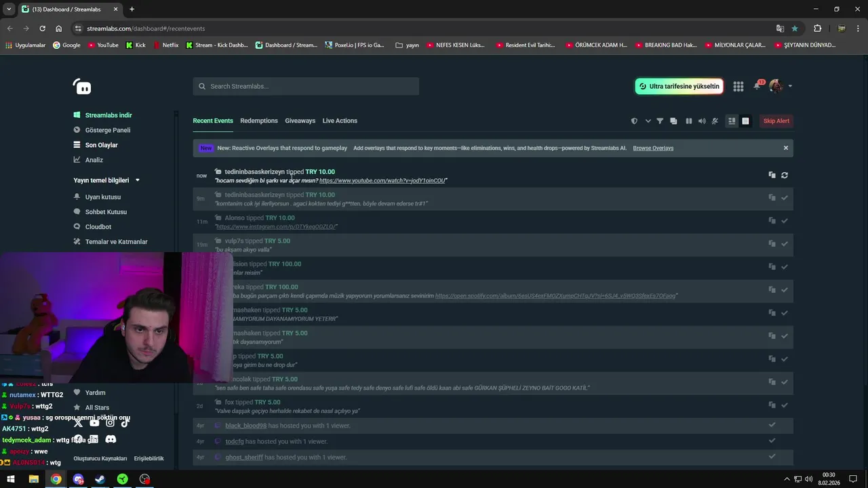Open the notifications bell
This screenshot has width=868, height=488.
[x=757, y=86]
